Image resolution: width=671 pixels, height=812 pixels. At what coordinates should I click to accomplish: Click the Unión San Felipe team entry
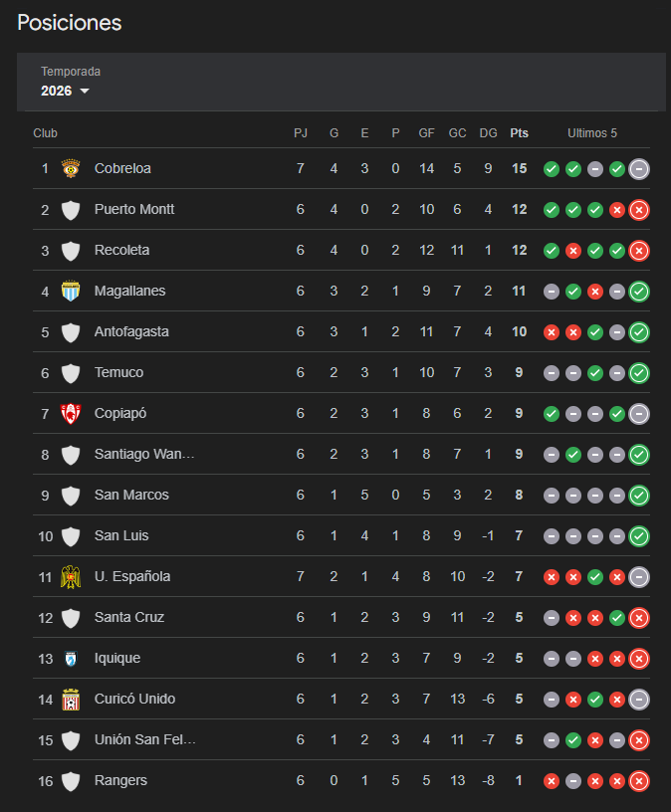tap(144, 739)
